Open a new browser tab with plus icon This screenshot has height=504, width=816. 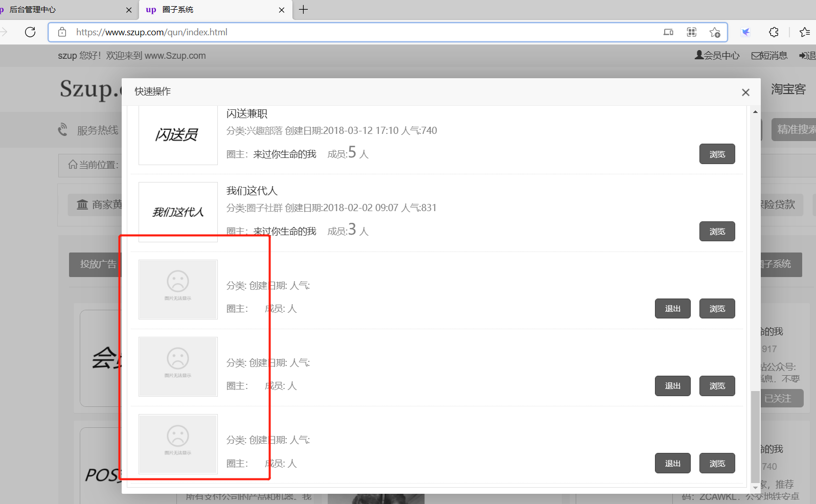[303, 10]
